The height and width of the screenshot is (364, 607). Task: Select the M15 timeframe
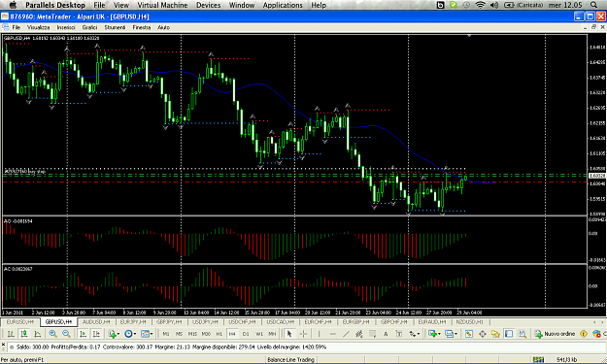(x=192, y=334)
